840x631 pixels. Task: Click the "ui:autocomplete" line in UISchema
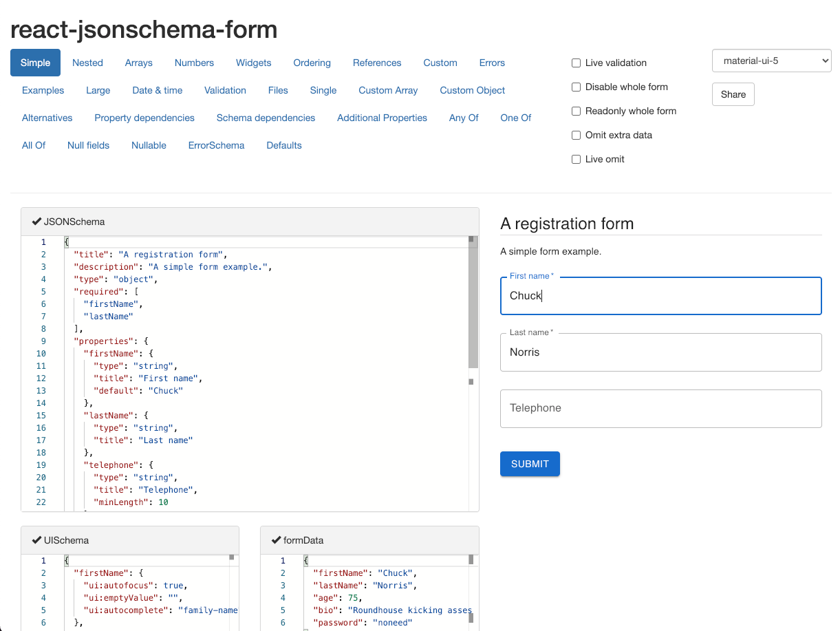coord(160,610)
